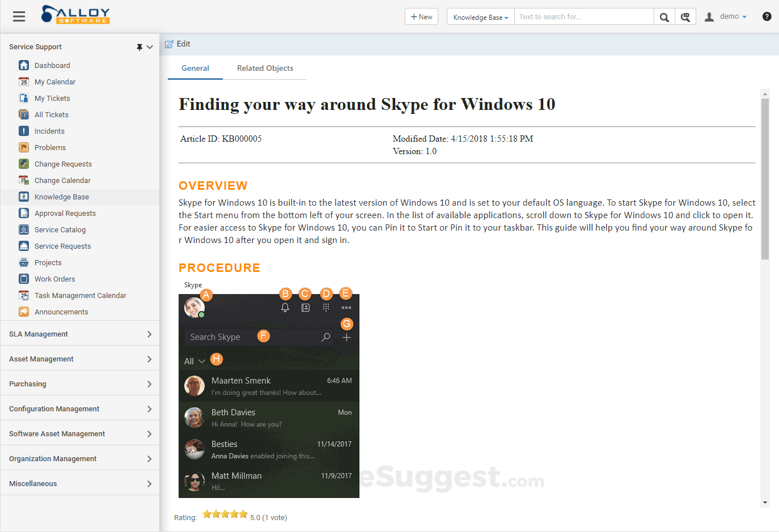Viewport: 779px width, 532px height.
Task: Click the help question mark icon
Action: click(767, 16)
